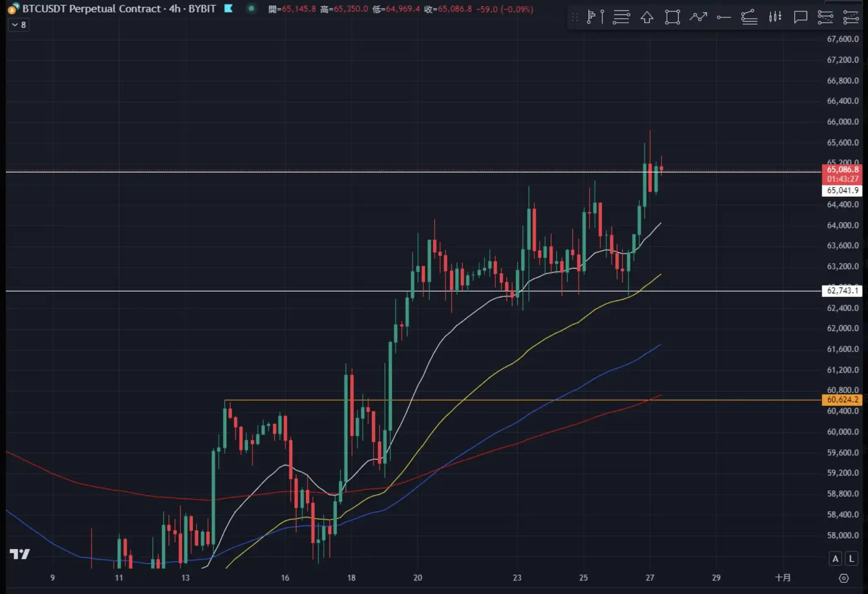Toggle auto scale button A
This screenshot has height=594, width=868.
[835, 559]
